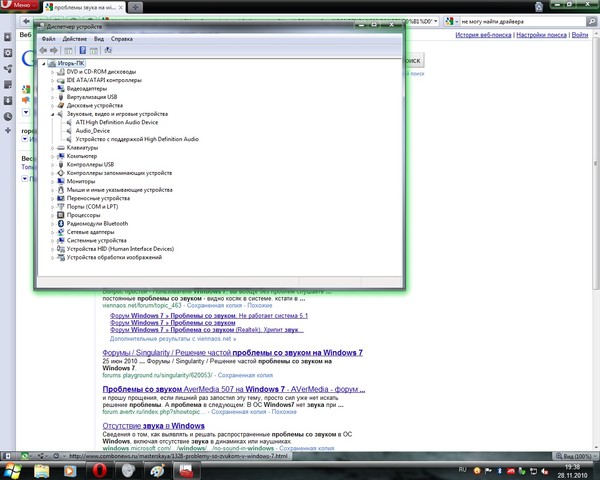Expand the Сетевые адаптеры node
The height and width of the screenshot is (480, 600).
point(52,232)
